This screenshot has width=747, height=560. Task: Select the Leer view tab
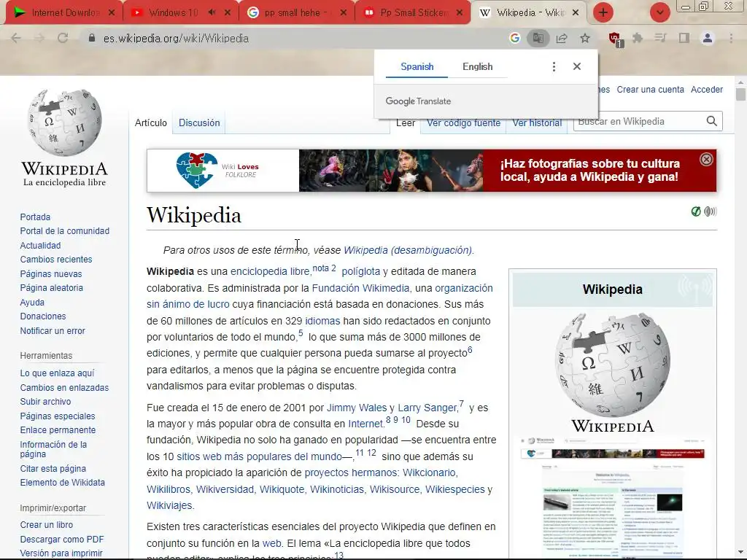(406, 122)
